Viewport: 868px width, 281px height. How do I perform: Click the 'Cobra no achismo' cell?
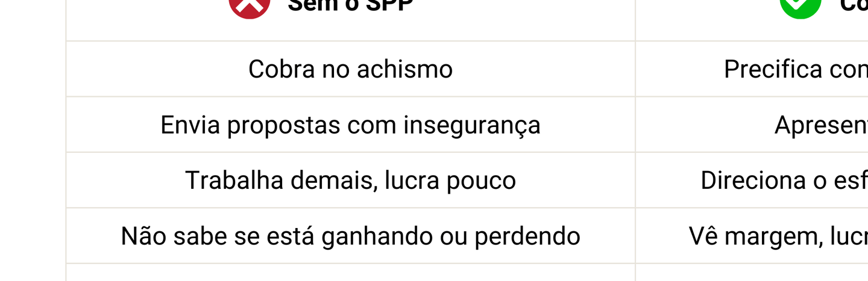[x=350, y=69]
